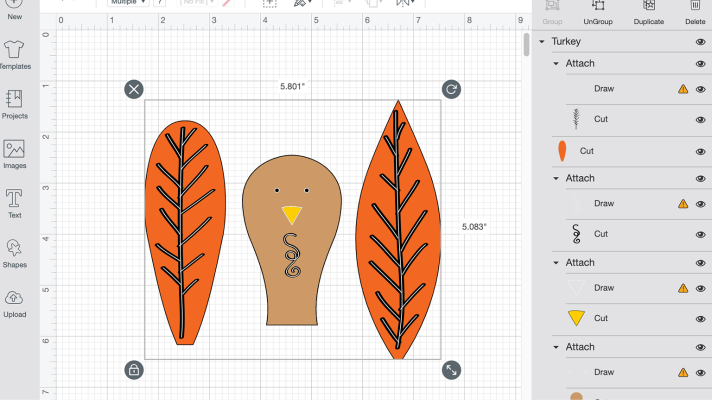
Task: Click warning icon on triangle Draw layer
Action: [x=683, y=288]
